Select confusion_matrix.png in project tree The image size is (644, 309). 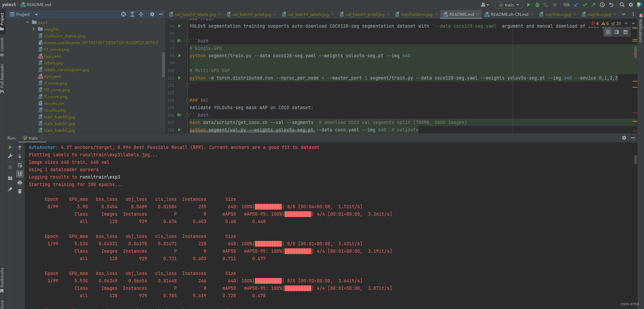[x=65, y=36]
